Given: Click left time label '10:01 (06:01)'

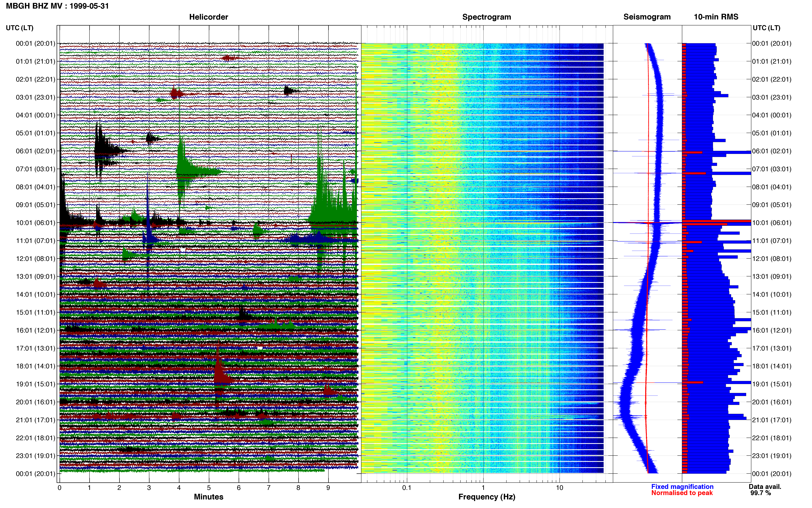Looking at the screenshot, I should tap(35, 223).
